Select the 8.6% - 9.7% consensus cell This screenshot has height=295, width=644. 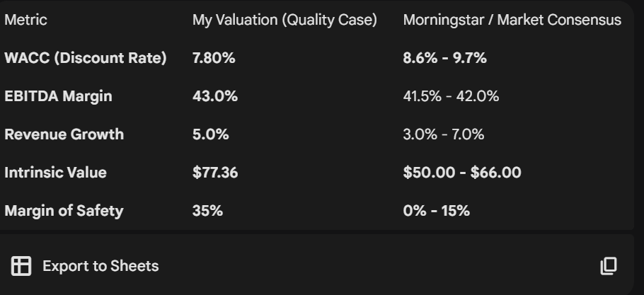coord(444,58)
